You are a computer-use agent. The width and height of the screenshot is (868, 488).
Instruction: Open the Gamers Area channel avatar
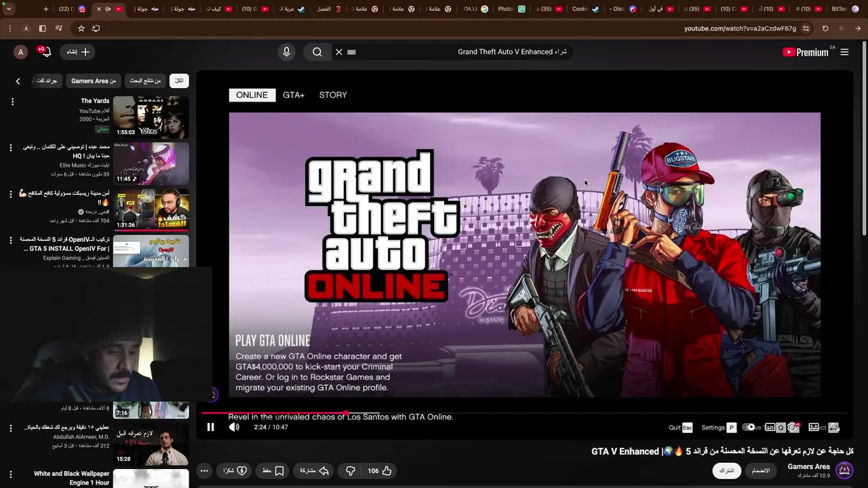pos(844,470)
